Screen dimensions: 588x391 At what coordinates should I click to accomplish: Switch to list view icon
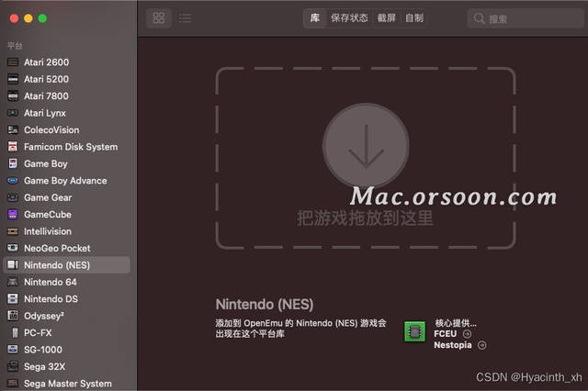click(185, 18)
